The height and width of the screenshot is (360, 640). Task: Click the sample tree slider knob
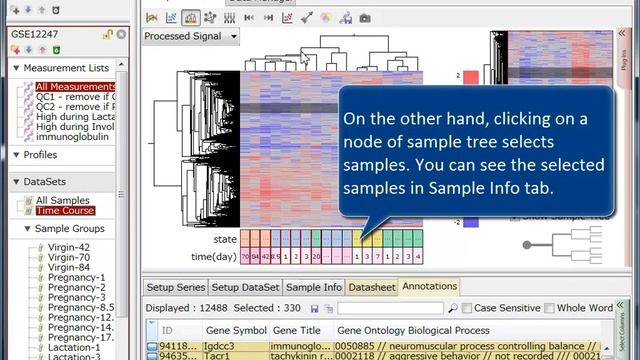(x=527, y=245)
